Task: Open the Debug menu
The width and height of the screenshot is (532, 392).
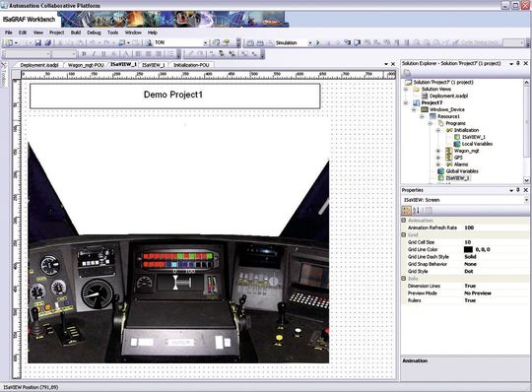Action: pyautogui.click(x=94, y=33)
